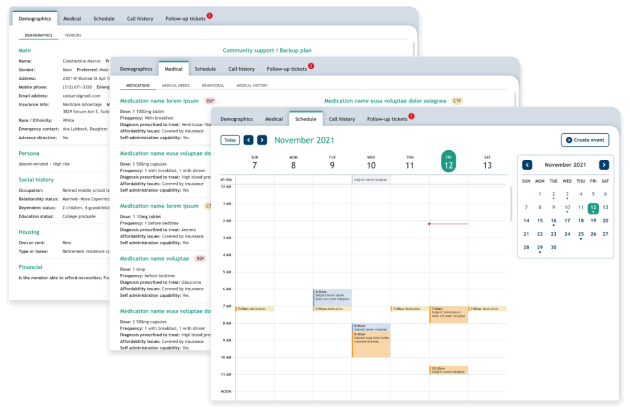Go to next week arrow beside Today
The image size is (630, 413).
click(x=262, y=140)
